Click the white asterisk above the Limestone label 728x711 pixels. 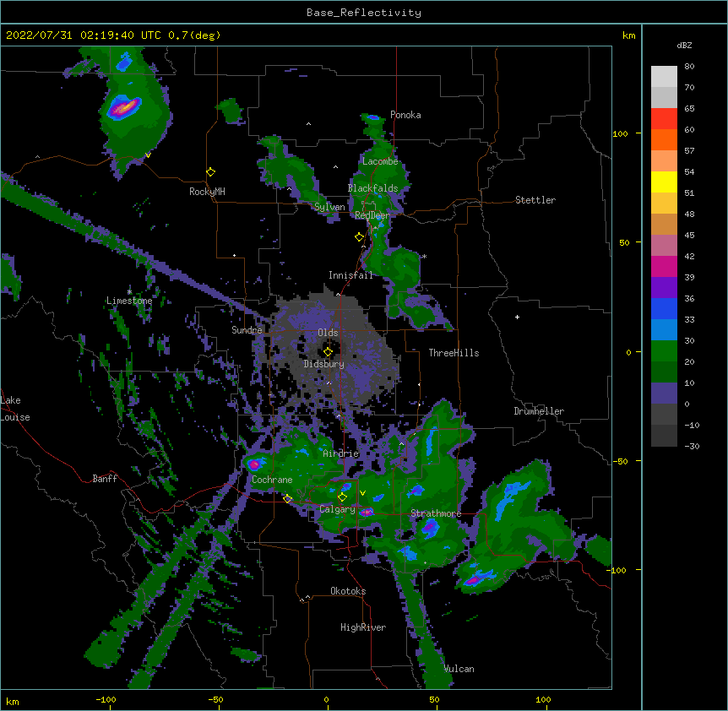pos(129,292)
